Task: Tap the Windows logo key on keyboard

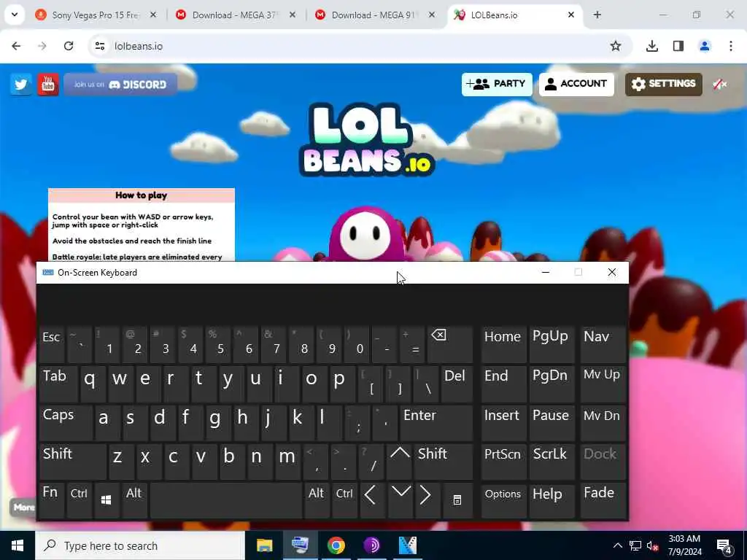Action: point(107,500)
